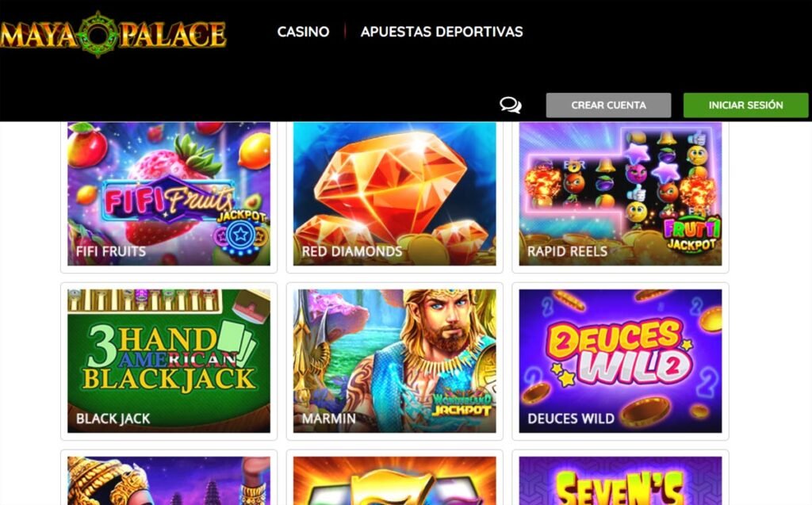This screenshot has width=812, height=505.
Task: Click the Maya Palace logo
Action: (113, 34)
